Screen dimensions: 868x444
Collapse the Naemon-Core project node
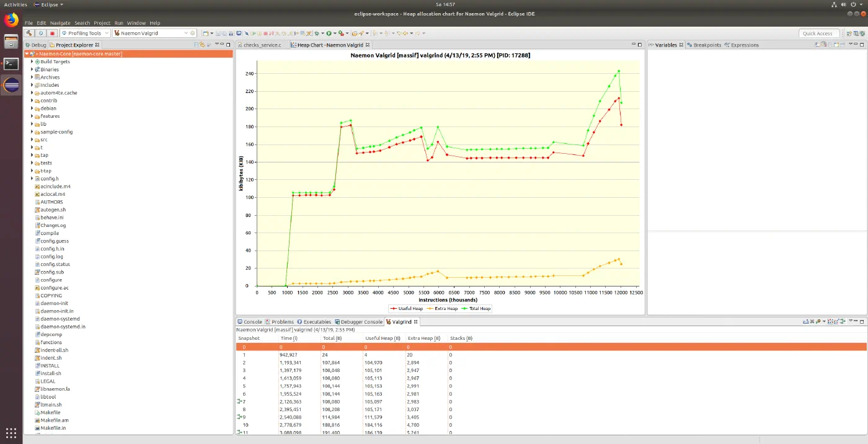pyautogui.click(x=27, y=54)
